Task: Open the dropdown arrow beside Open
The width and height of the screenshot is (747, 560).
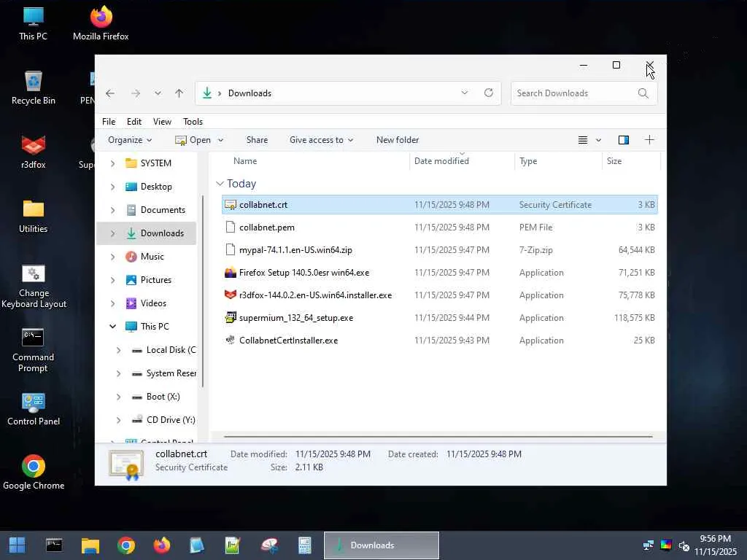Action: [x=220, y=140]
